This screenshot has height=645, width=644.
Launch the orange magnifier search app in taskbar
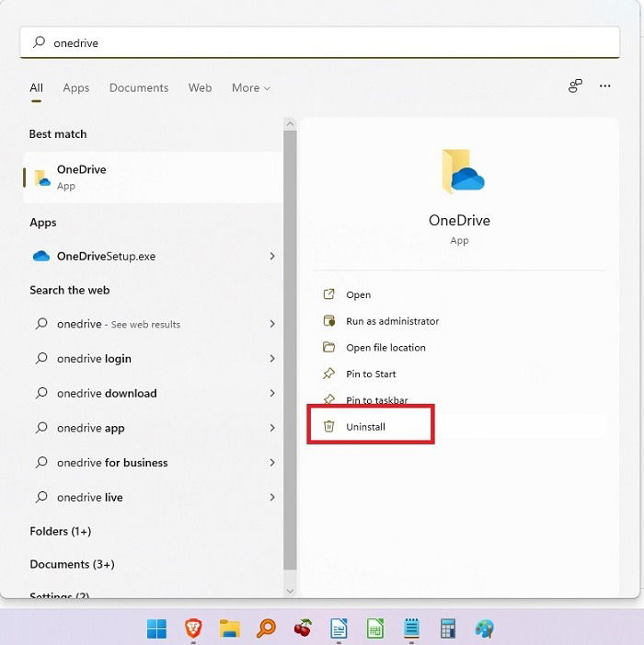click(266, 628)
